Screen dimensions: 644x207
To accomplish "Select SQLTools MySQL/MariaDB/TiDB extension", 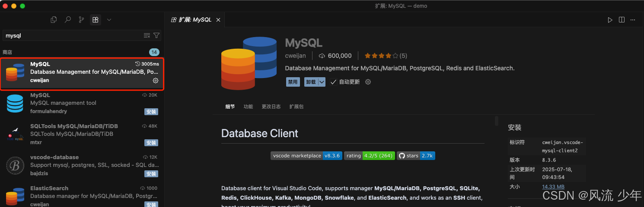I will point(82,136).
